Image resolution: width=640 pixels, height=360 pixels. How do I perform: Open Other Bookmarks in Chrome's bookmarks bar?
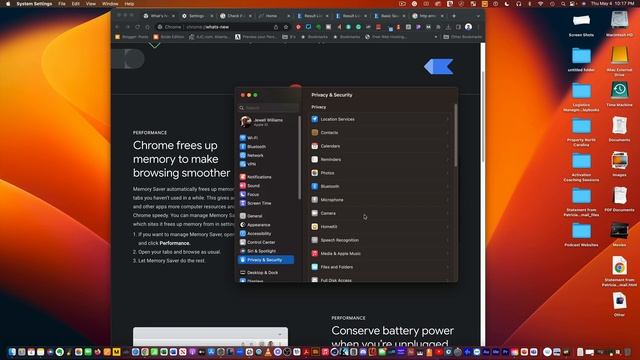point(462,37)
